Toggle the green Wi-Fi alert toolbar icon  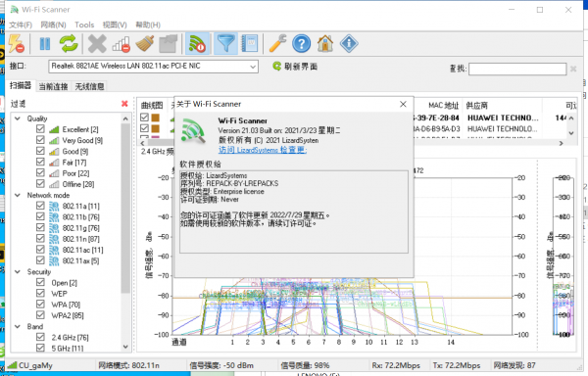197,44
